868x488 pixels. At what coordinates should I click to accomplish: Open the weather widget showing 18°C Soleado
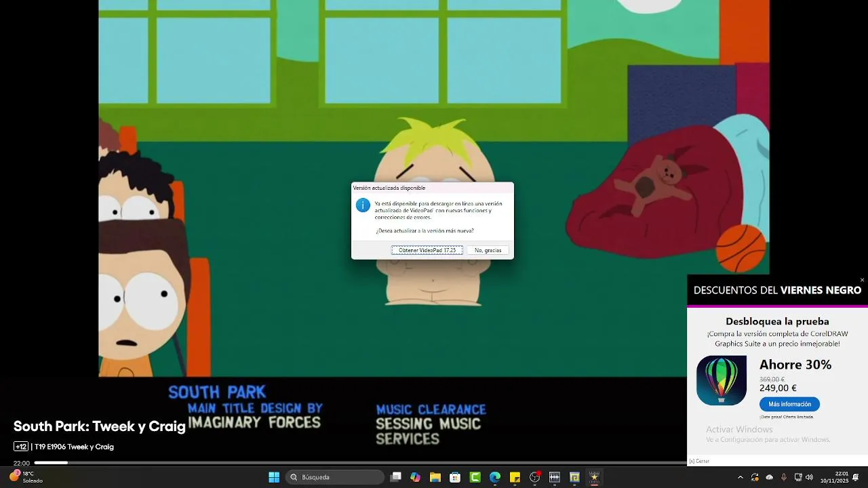[26, 477]
